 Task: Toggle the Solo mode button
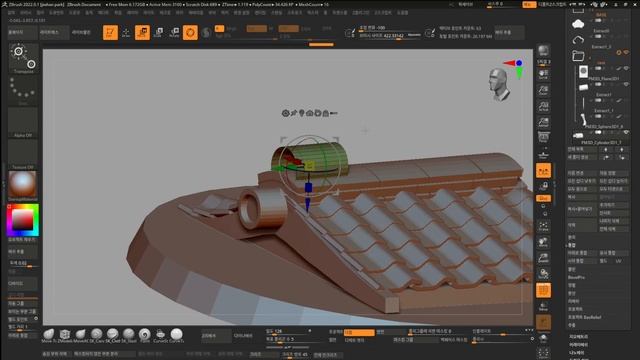pos(543,338)
